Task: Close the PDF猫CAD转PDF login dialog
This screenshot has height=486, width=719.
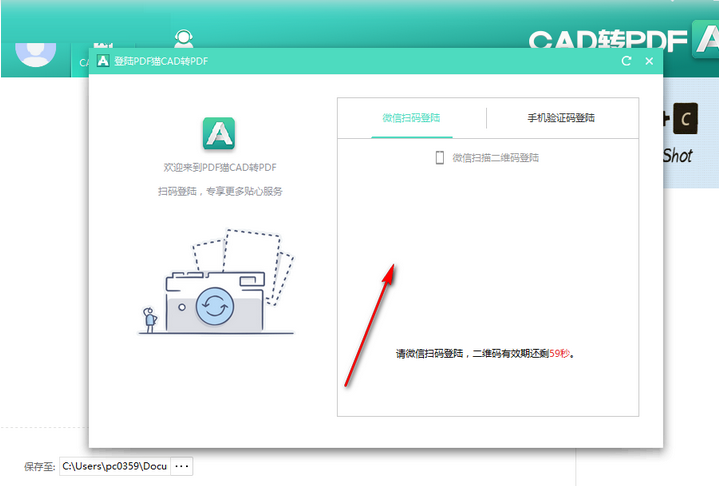Action: [649, 61]
